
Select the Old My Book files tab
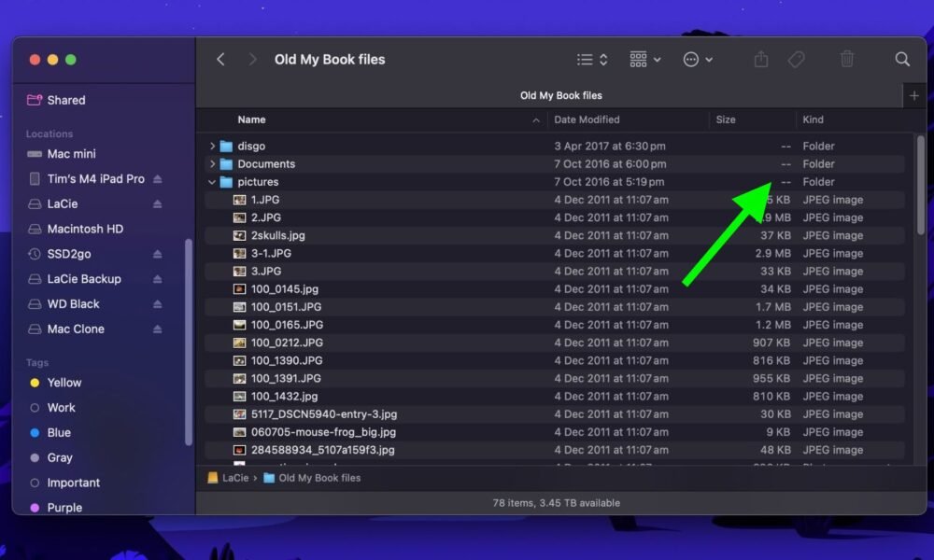point(560,95)
